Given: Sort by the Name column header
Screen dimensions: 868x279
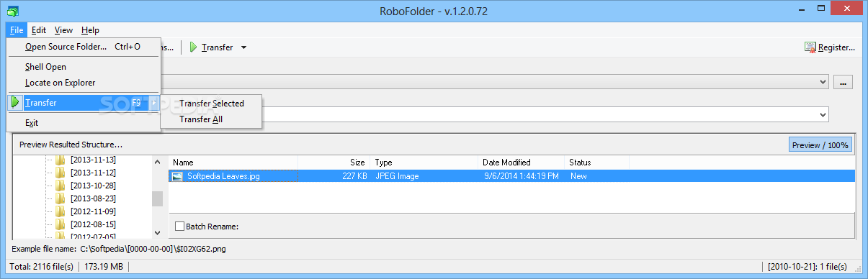Looking at the screenshot, I should pos(233,163).
